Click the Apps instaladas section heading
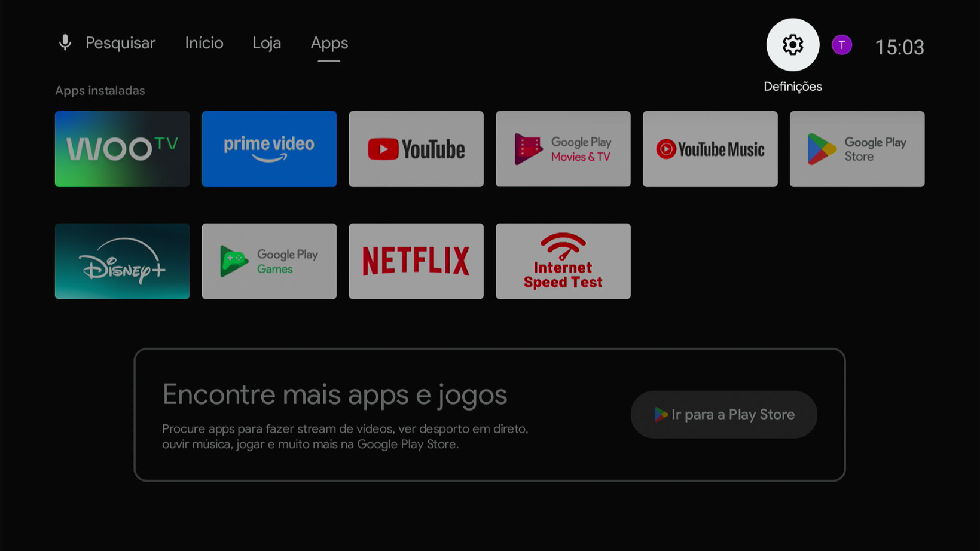 click(x=100, y=91)
